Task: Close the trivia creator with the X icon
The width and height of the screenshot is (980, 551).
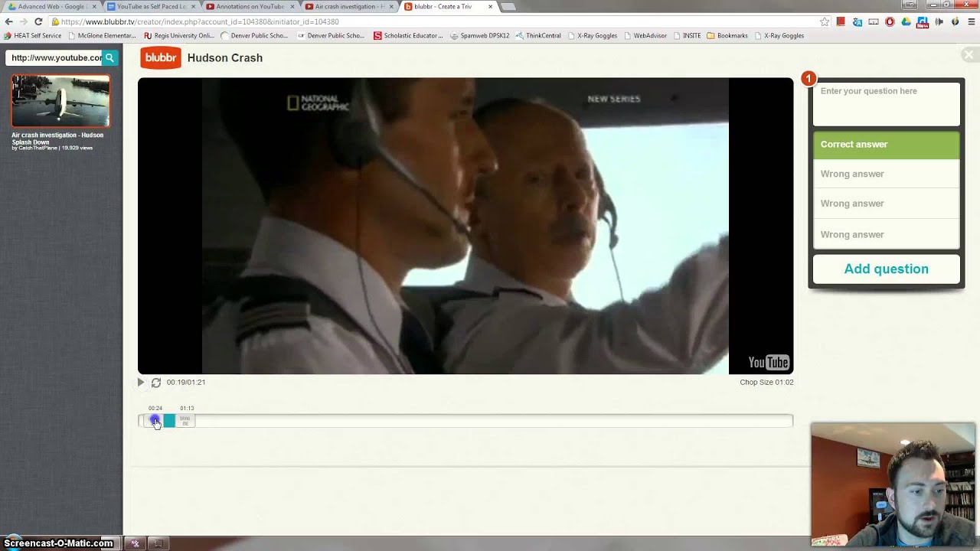Action: [969, 54]
